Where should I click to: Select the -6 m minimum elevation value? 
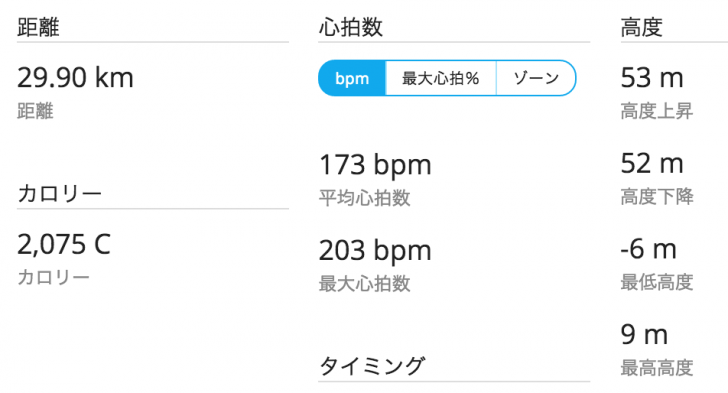click(x=648, y=249)
